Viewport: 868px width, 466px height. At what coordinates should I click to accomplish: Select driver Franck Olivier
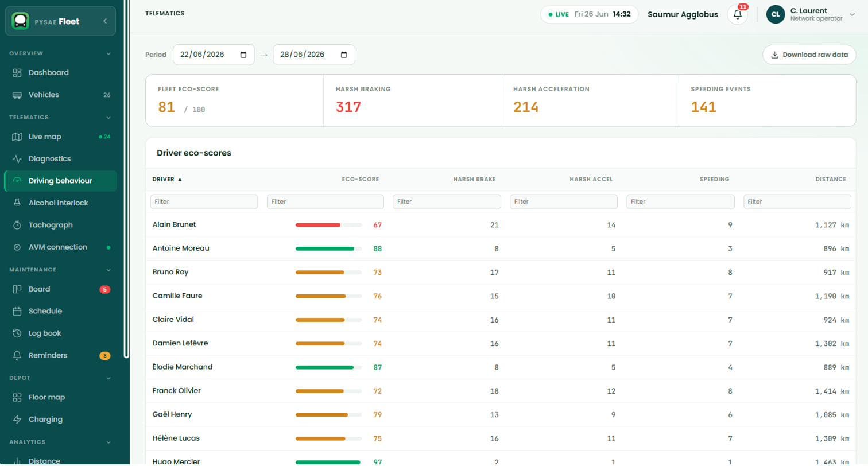[x=176, y=391]
